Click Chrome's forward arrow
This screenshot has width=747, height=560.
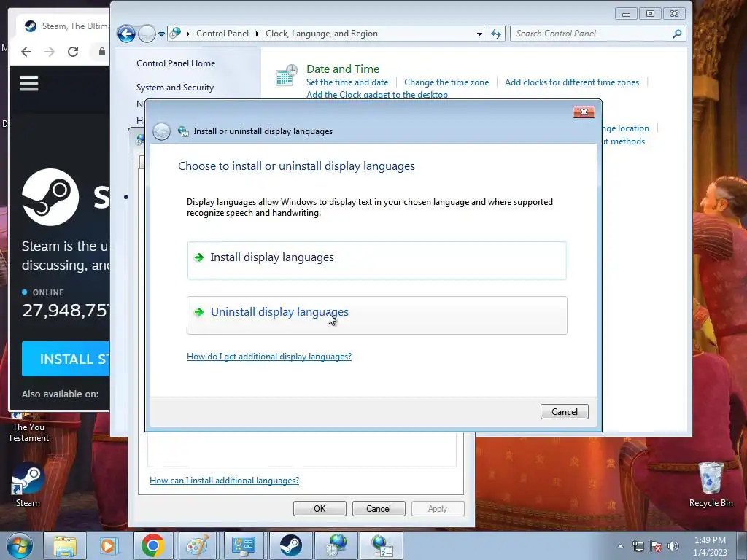tap(50, 52)
